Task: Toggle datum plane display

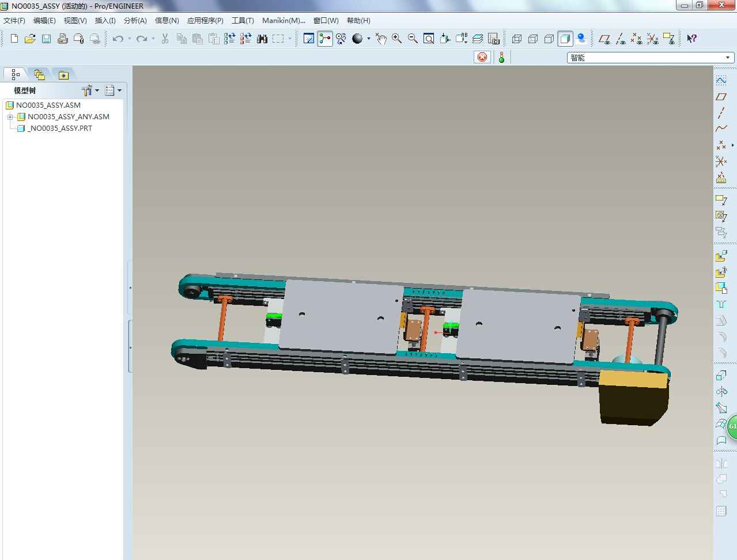Action: 604,39
